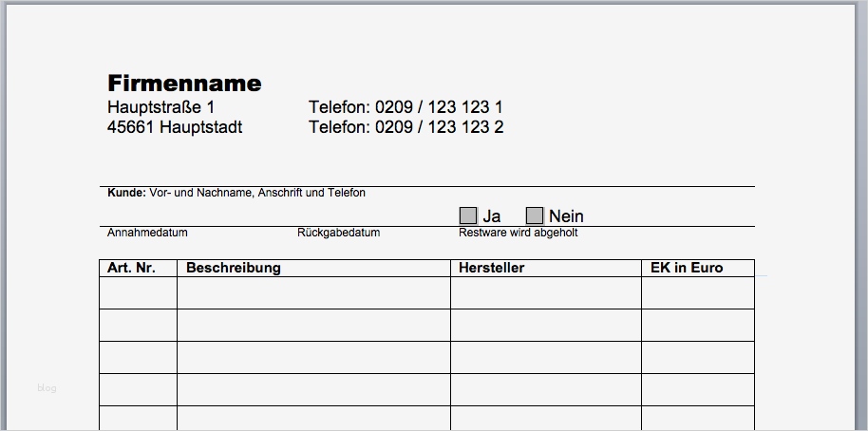
Task: Click the first empty Hersteller cell
Action: tap(545, 292)
